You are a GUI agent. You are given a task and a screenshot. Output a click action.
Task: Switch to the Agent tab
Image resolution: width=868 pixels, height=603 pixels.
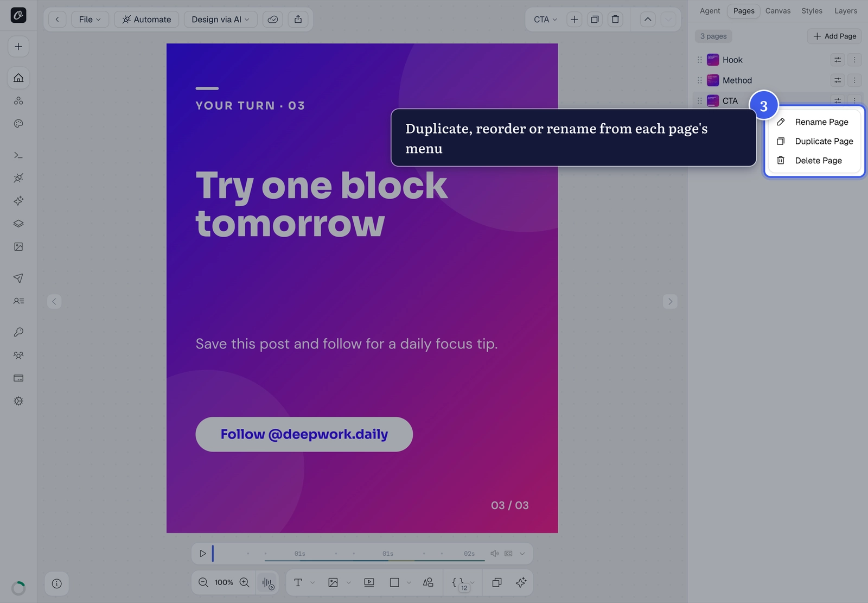[x=710, y=11]
